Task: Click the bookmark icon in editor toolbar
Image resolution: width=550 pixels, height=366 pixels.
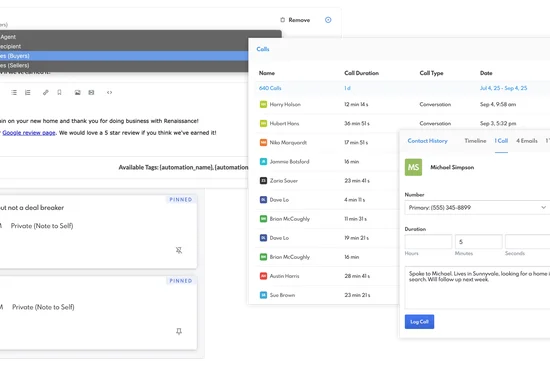Action: [x=59, y=93]
